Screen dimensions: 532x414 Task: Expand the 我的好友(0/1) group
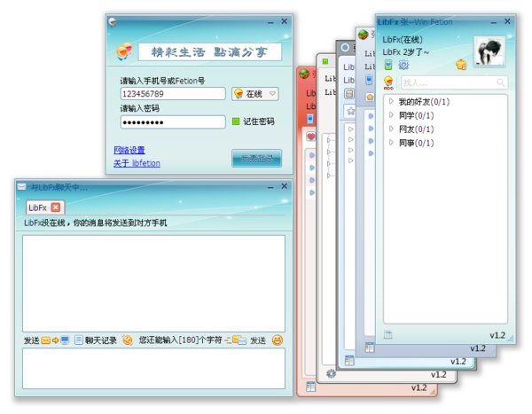click(391, 101)
